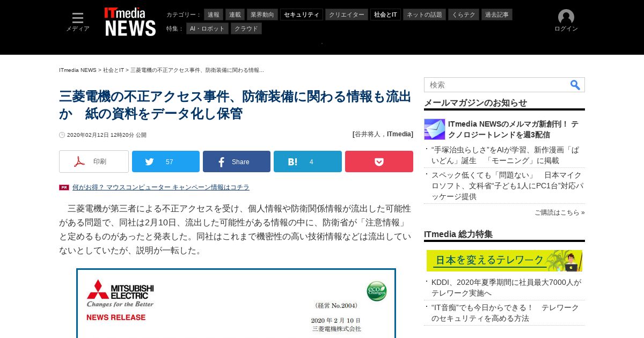
Task: Click the ITmedia 総力特集 heading
Action: click(x=458, y=234)
